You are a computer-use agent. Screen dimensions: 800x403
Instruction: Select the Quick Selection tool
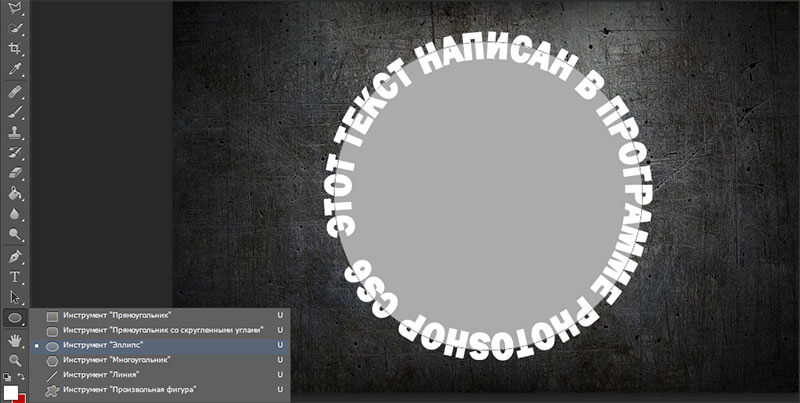(x=15, y=28)
